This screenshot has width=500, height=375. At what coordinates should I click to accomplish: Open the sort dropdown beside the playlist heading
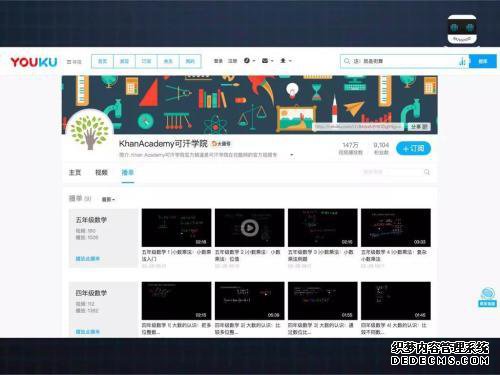point(108,199)
